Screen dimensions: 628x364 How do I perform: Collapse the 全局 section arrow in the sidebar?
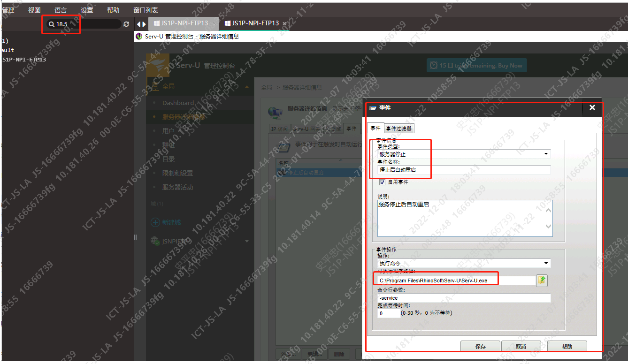[x=247, y=86]
